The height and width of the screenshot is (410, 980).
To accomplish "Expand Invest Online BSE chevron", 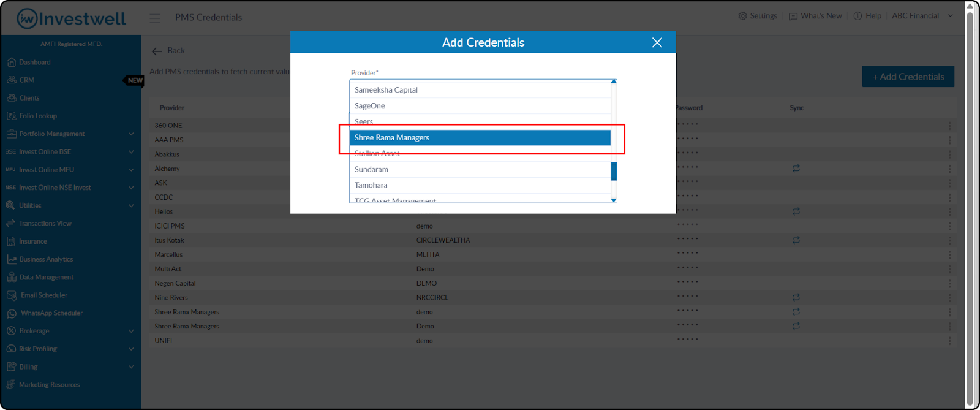I will click(x=131, y=152).
